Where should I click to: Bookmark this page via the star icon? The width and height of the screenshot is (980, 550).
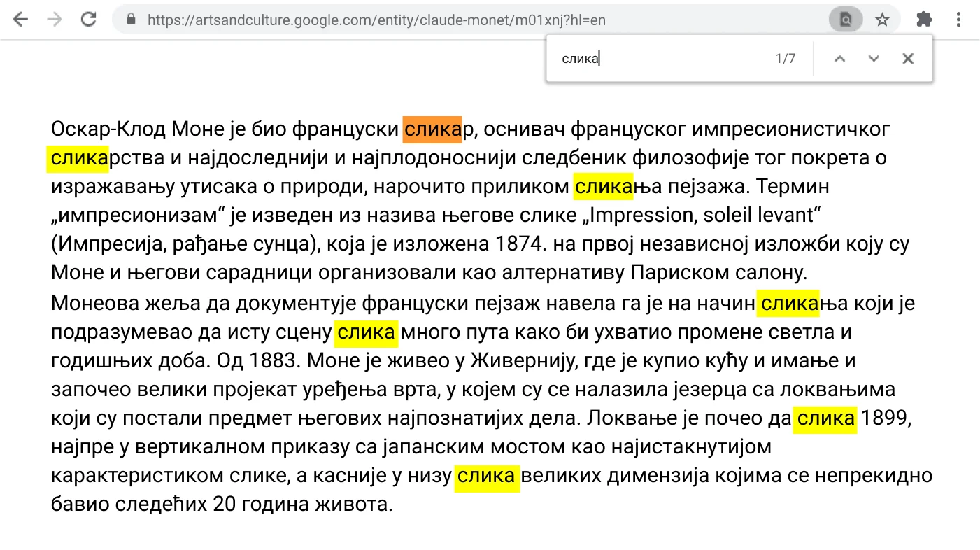(882, 19)
